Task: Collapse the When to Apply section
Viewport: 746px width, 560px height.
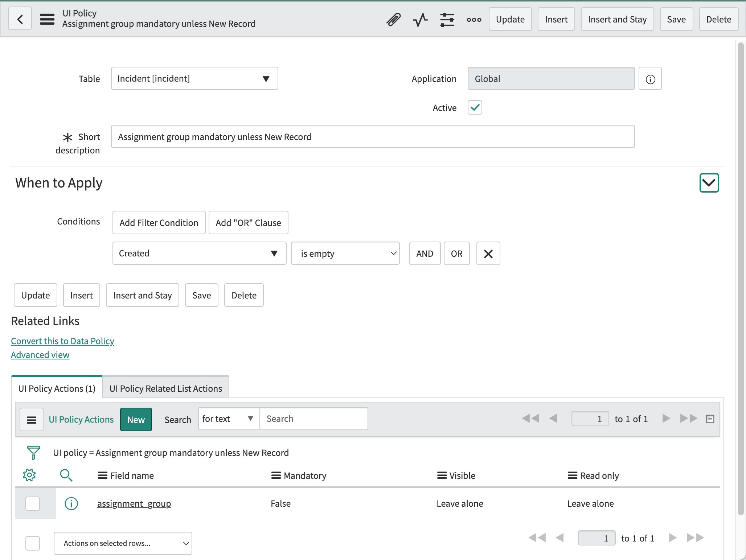Action: point(709,183)
